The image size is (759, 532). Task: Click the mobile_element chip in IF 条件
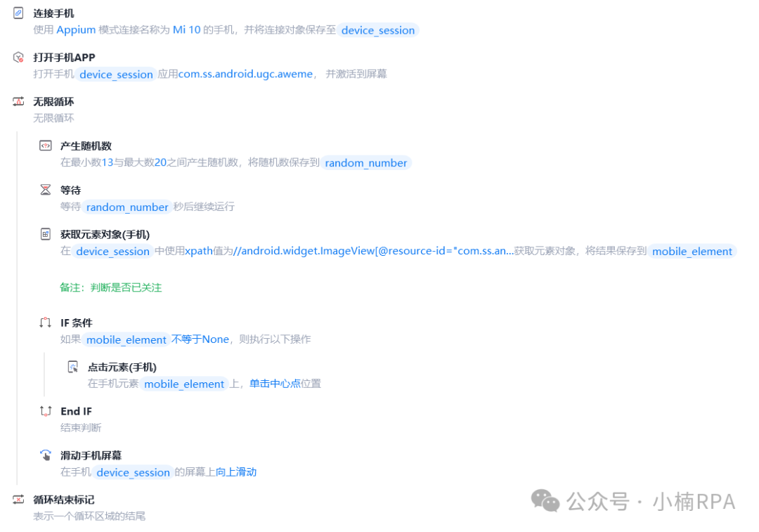(x=126, y=339)
